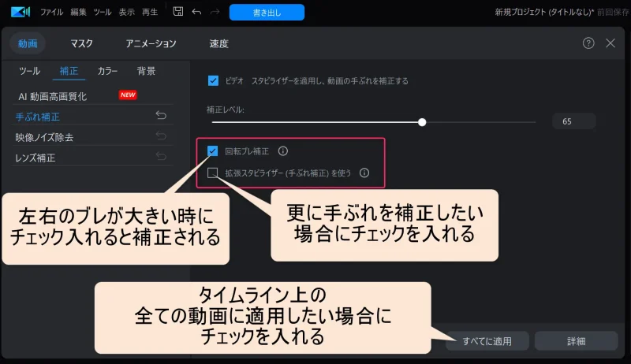
Task: Redo the action with forward arrow icon
Action: [x=215, y=12]
